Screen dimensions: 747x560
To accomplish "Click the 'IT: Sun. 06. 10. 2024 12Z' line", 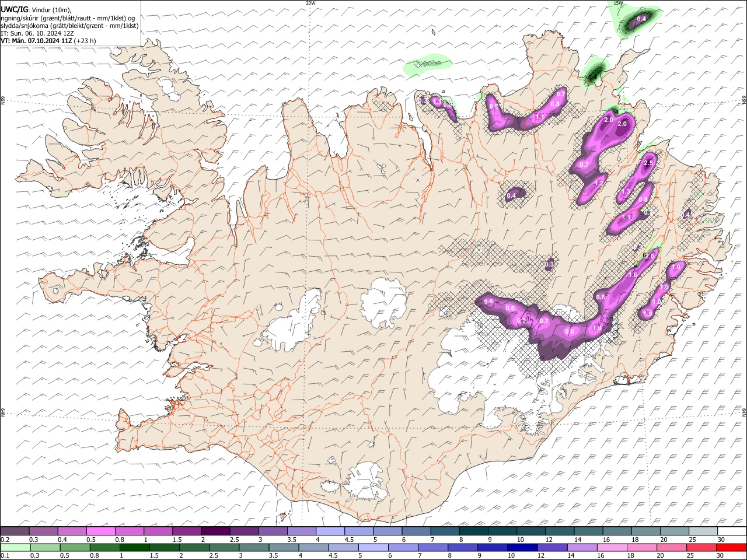I will [x=37, y=33].
